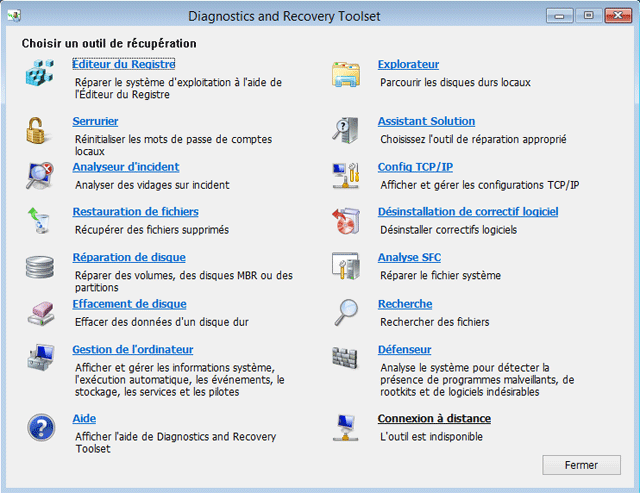Maximize the Diagnostics and Recovery Toolset window
Screen dimensions: 640x493
pos(588,16)
